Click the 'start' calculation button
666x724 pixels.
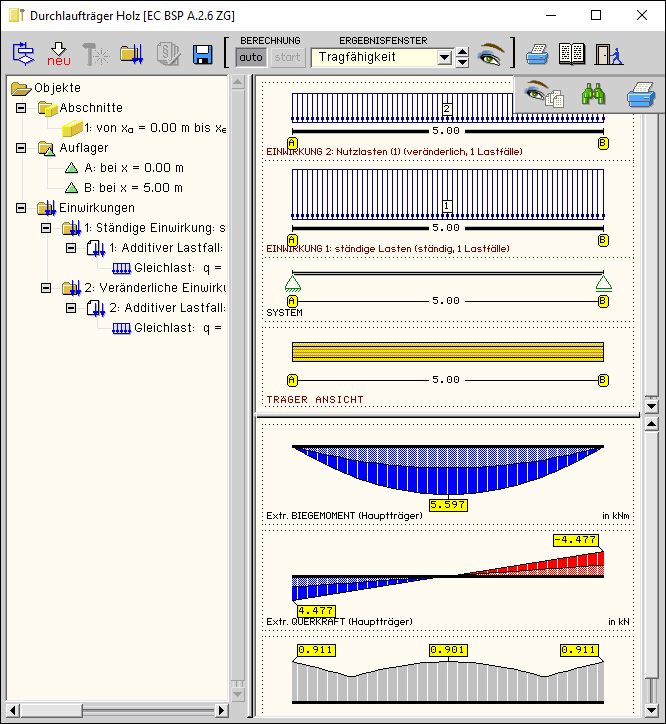pos(287,57)
